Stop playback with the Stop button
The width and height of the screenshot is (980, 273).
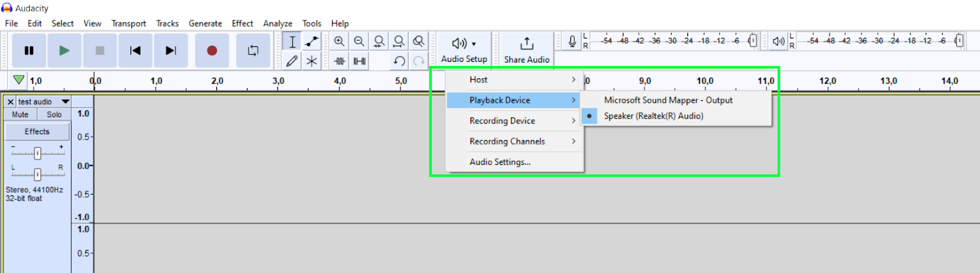tap(100, 50)
